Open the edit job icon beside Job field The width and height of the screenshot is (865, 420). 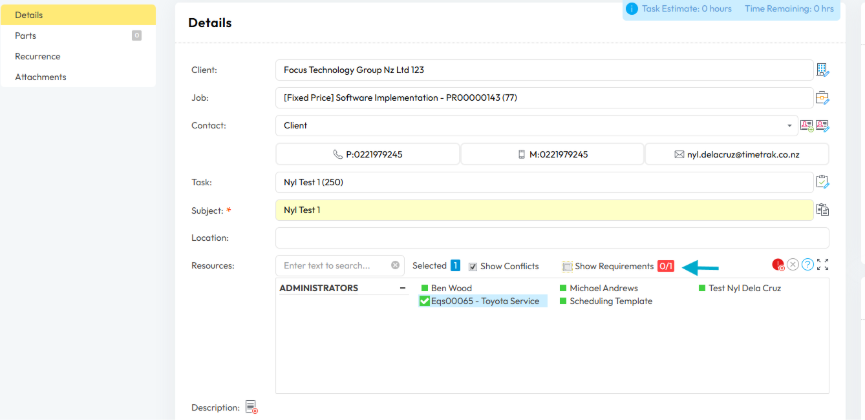822,98
